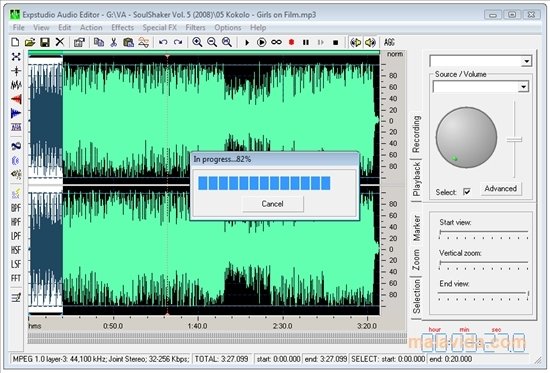Click the blue echo waves icon
This screenshot has width=550, height=373.
16,160
